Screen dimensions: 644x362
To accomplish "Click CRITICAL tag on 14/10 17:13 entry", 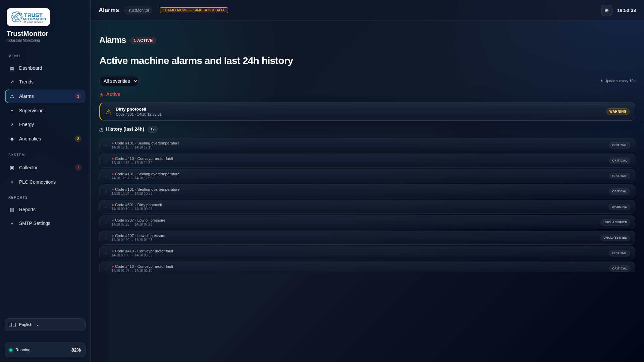I will pos(620,145).
